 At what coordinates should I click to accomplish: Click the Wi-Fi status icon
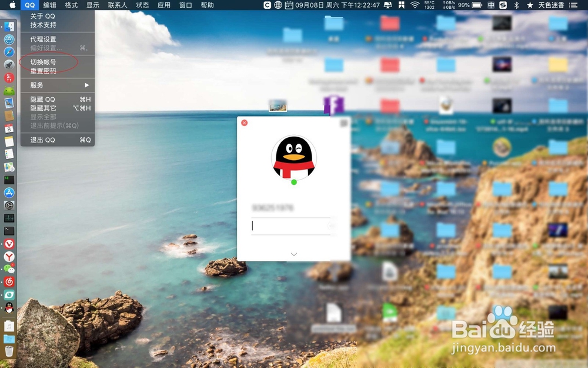[x=415, y=5]
